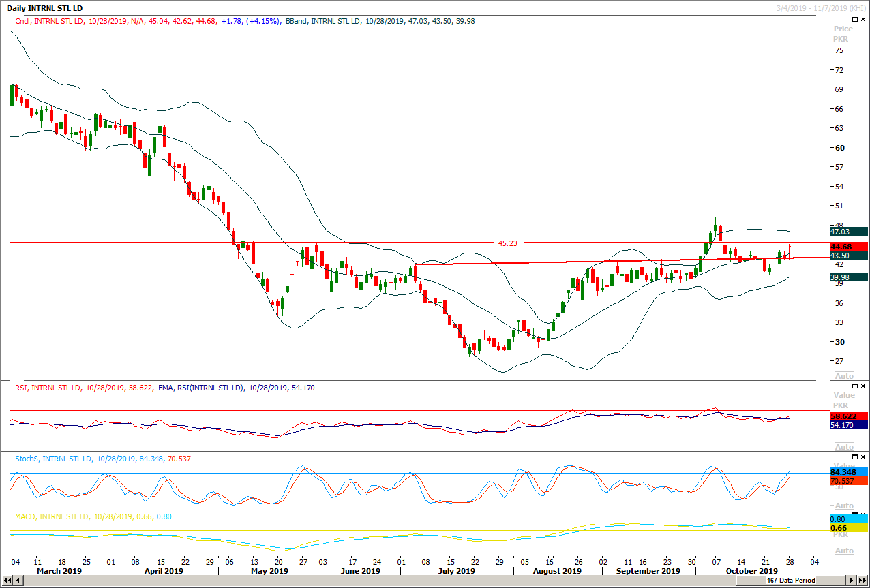The image size is (870, 588).
Task: Click the RSI 58.622 value tag
Action: 849,416
